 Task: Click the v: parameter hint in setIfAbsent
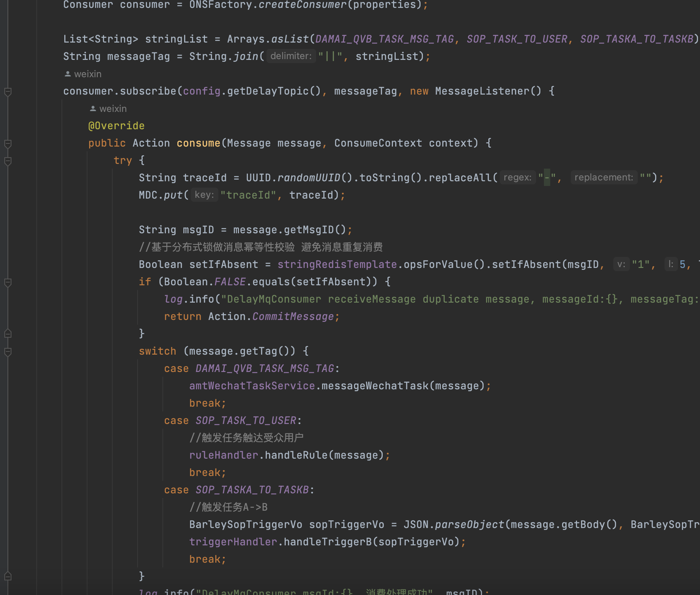621,264
